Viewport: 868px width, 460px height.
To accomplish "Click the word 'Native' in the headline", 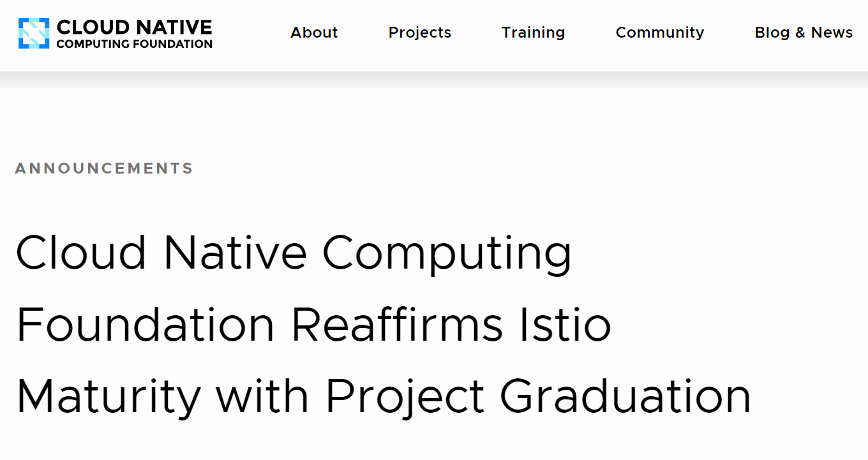I will pyautogui.click(x=235, y=253).
